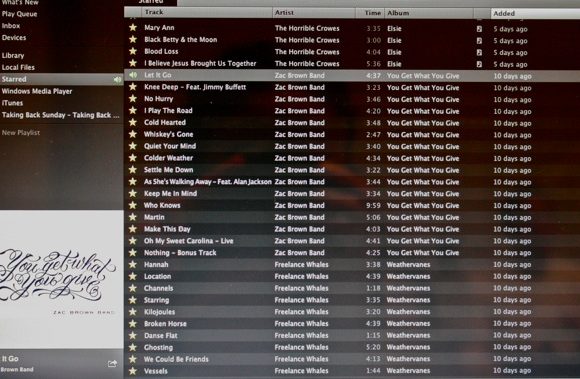Toggle star on Knee Deep track
This screenshot has width=580, height=379.
(x=133, y=87)
